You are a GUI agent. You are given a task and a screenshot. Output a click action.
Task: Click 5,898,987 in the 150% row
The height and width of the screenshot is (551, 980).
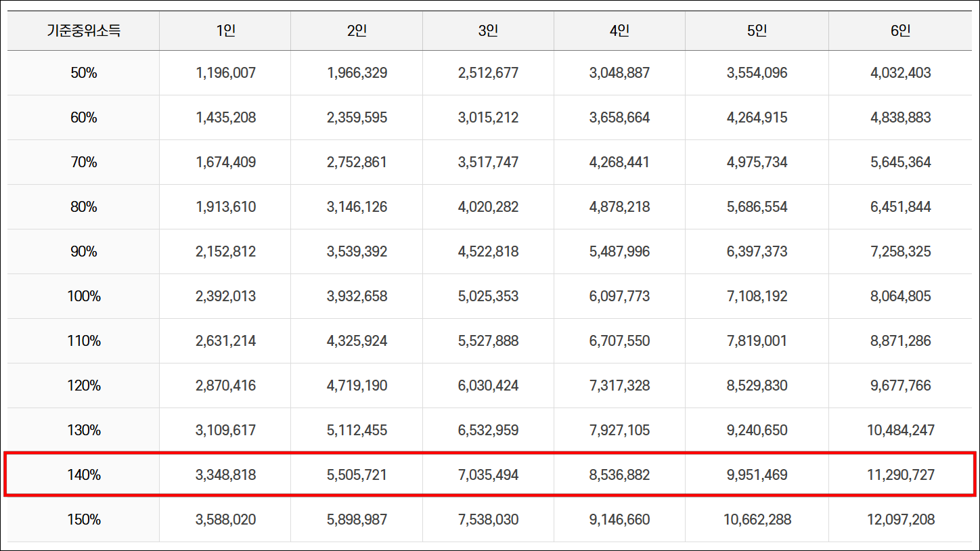pos(357,520)
